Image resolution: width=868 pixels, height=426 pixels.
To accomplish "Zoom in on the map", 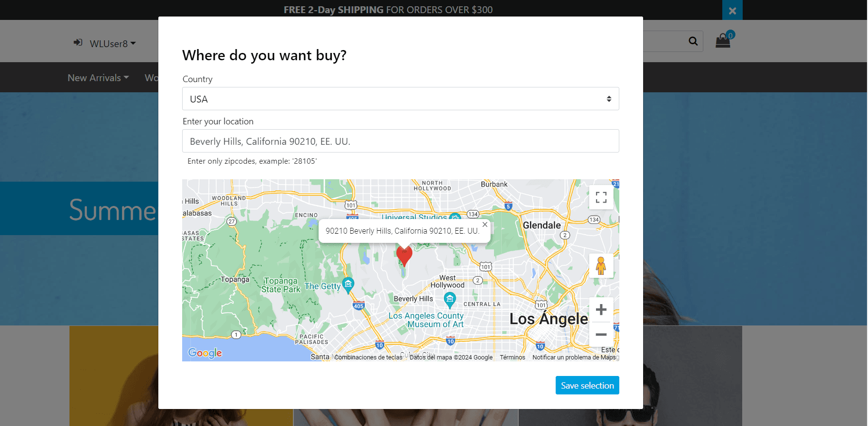I will pyautogui.click(x=601, y=309).
